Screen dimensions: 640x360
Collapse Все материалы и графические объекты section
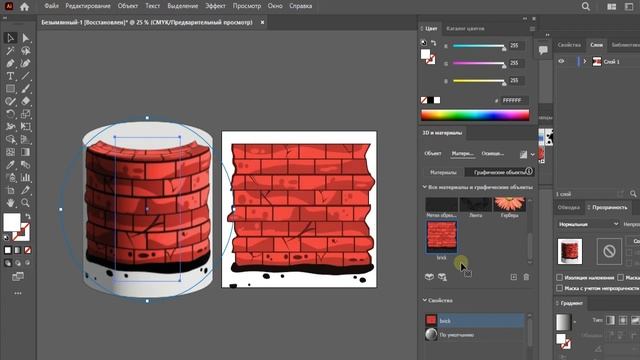(424, 187)
